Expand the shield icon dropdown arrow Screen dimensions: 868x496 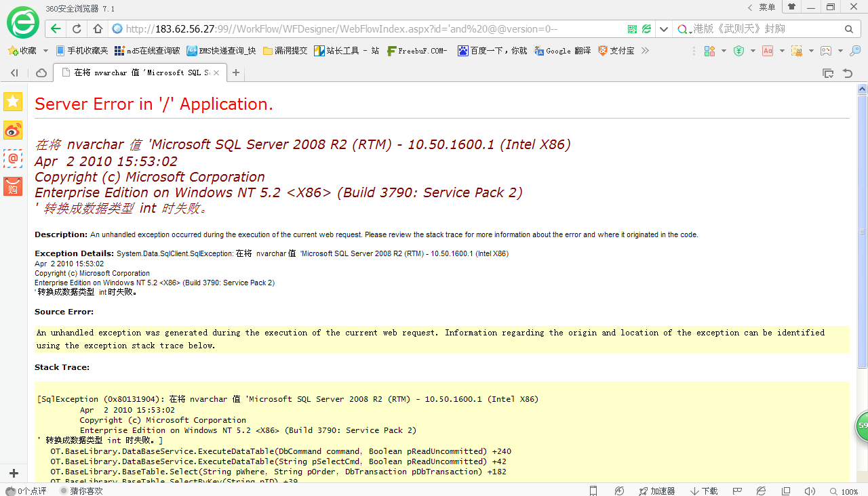pyautogui.click(x=753, y=51)
